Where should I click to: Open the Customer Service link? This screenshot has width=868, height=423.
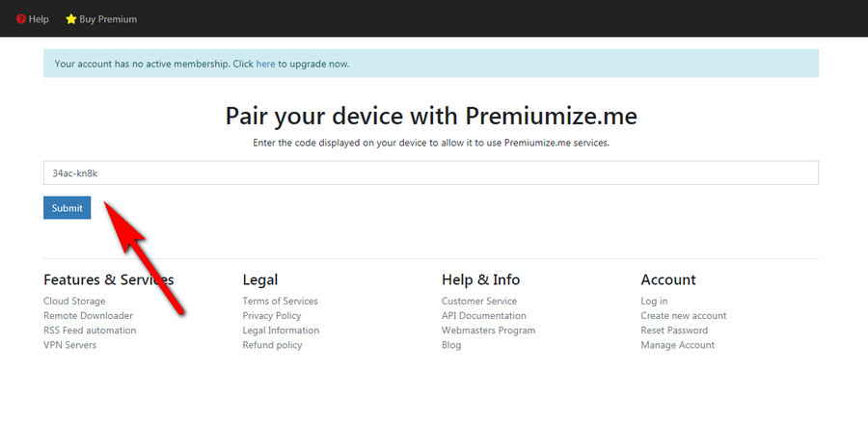(478, 301)
